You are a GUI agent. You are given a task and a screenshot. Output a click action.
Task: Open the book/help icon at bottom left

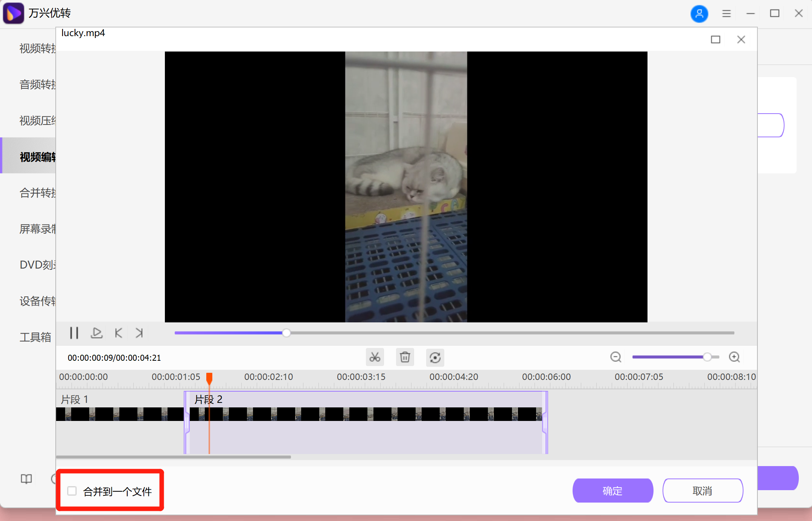[x=26, y=478]
